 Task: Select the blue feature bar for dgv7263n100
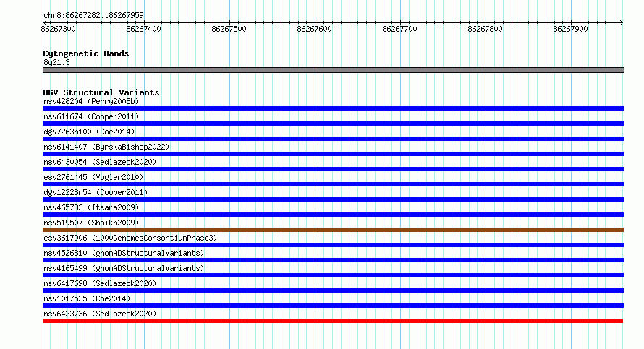333,139
